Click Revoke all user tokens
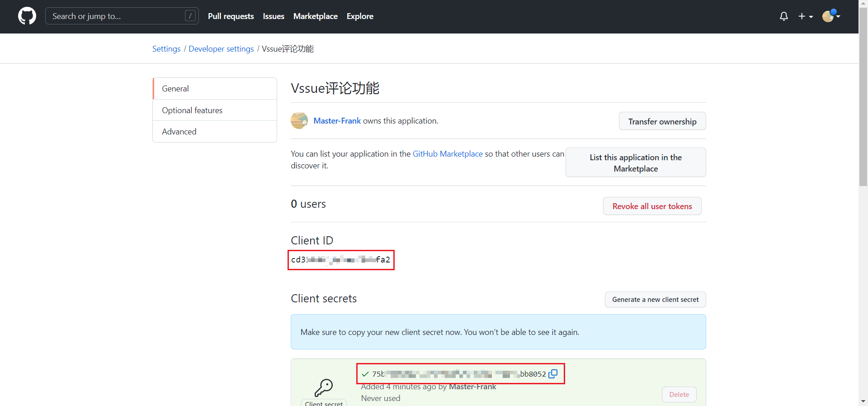This screenshot has width=868, height=406. [x=652, y=206]
